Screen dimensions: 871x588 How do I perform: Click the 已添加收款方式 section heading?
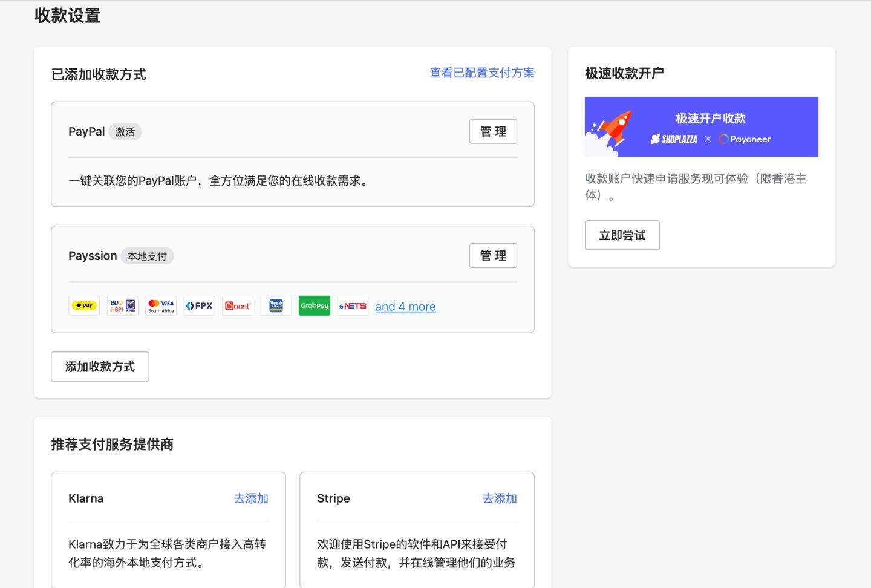click(99, 74)
